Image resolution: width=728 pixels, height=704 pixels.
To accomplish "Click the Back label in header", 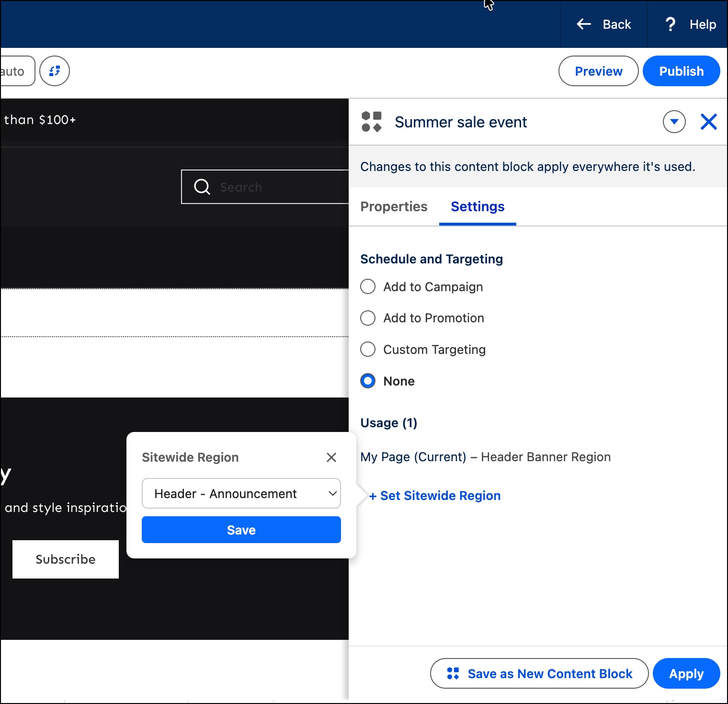I will tap(617, 24).
